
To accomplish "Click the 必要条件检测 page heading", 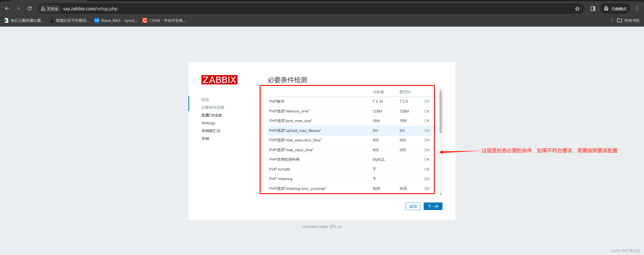I will click(x=287, y=80).
